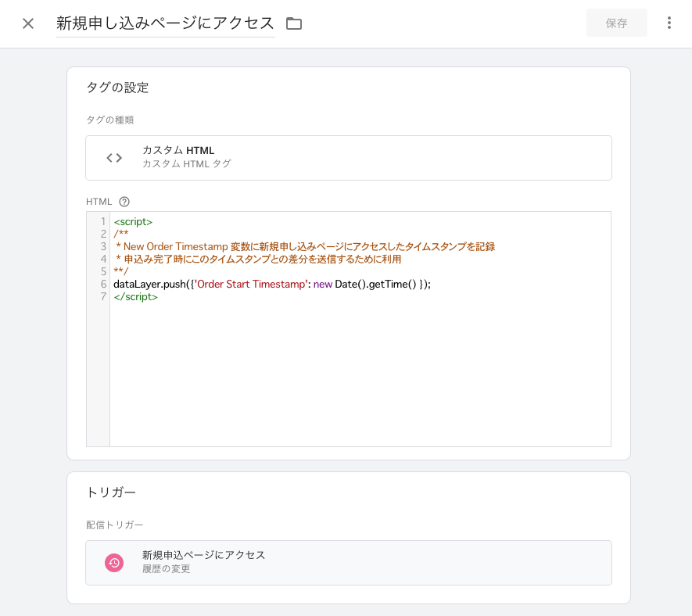692x616 pixels.
Task: Click the <script> line in the editor
Action: (134, 221)
